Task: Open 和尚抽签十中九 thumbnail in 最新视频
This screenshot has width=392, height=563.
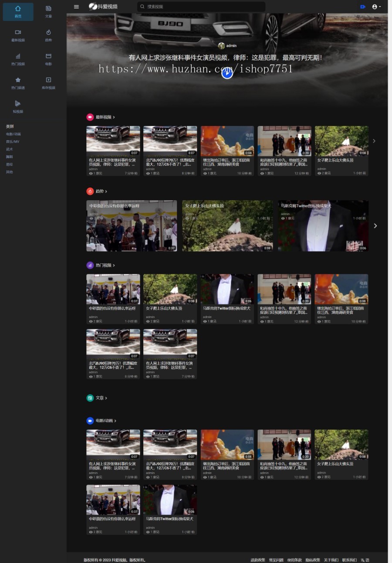Action: (x=284, y=141)
